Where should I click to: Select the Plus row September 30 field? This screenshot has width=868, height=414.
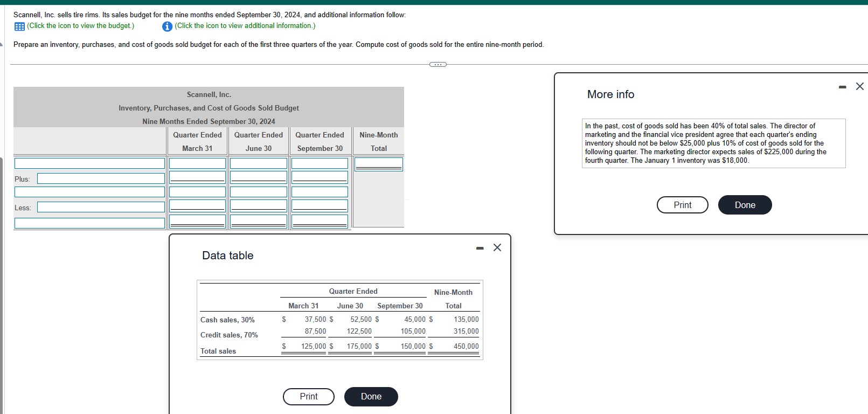point(320,177)
